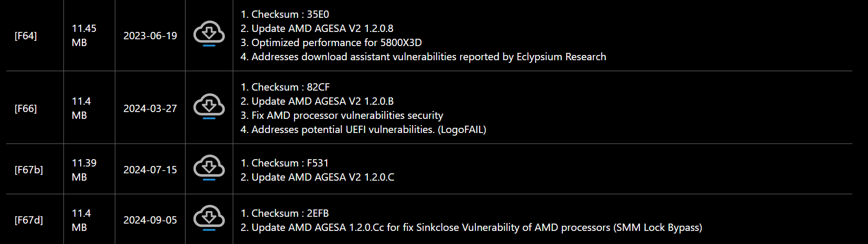This screenshot has width=868, height=244.
Task: Download BIOS version F67b
Action: pyautogui.click(x=209, y=168)
